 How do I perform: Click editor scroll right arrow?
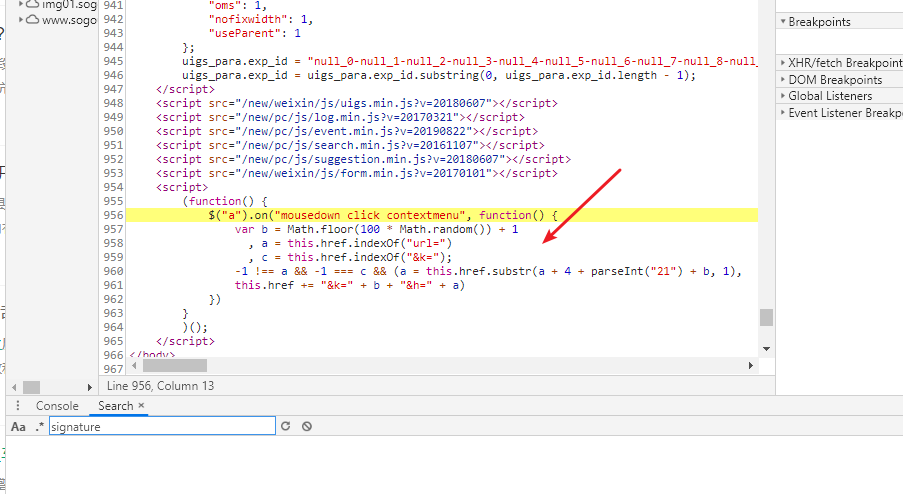tap(750, 366)
